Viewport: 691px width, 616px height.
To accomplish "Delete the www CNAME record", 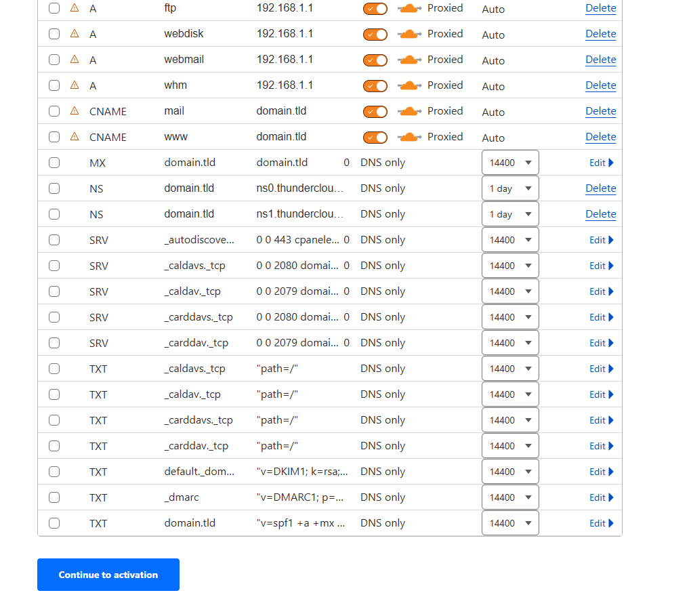I will [x=601, y=137].
